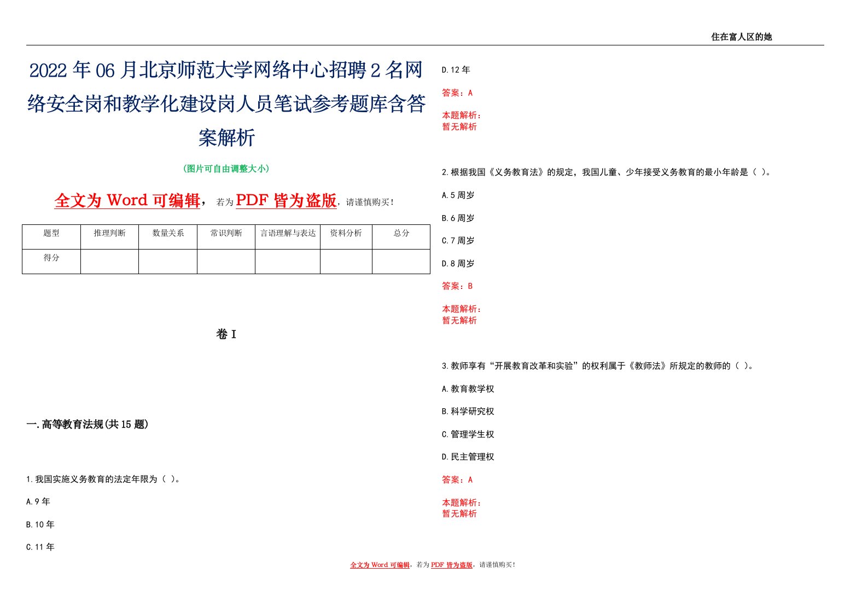Click empty score cell under 推理判断
This screenshot has width=868, height=614.
(x=109, y=262)
